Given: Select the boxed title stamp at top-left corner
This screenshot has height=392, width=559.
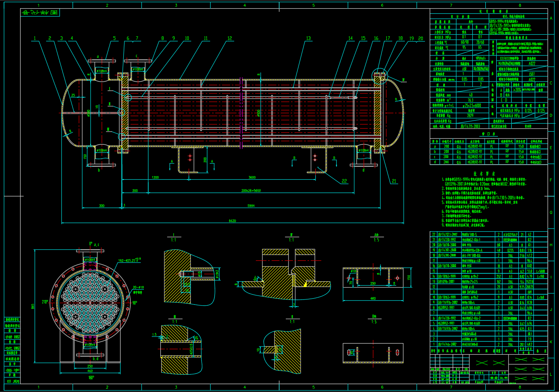Looking at the screenshot, I should (x=40, y=13).
